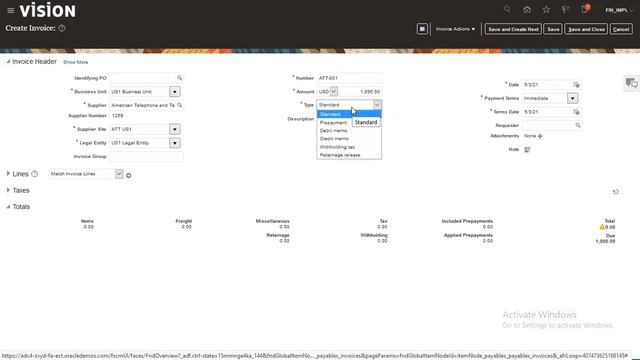Open Favorites star icon
Screen dimensions: 640x360
pos(546,10)
